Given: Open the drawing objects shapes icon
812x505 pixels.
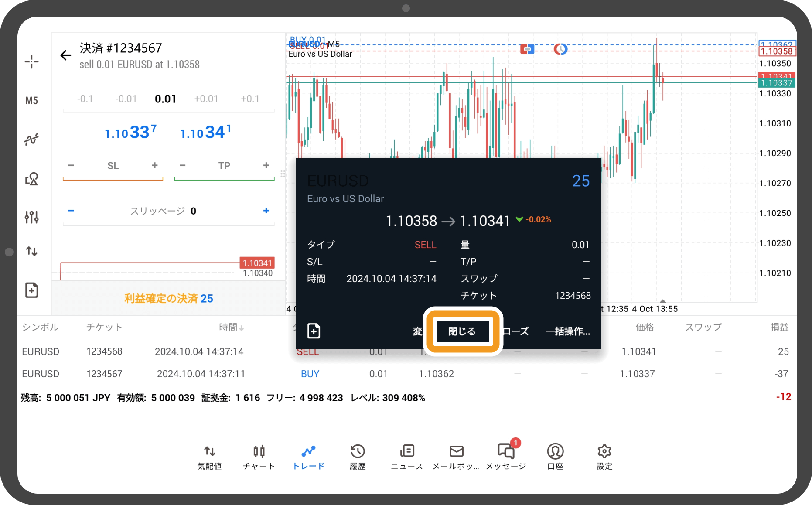Looking at the screenshot, I should (31, 179).
